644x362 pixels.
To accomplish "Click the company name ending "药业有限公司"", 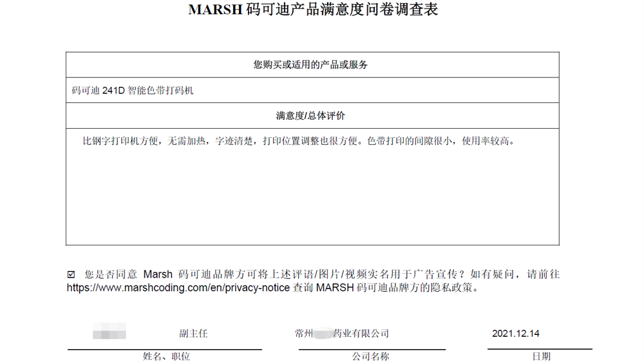I will click(342, 334).
